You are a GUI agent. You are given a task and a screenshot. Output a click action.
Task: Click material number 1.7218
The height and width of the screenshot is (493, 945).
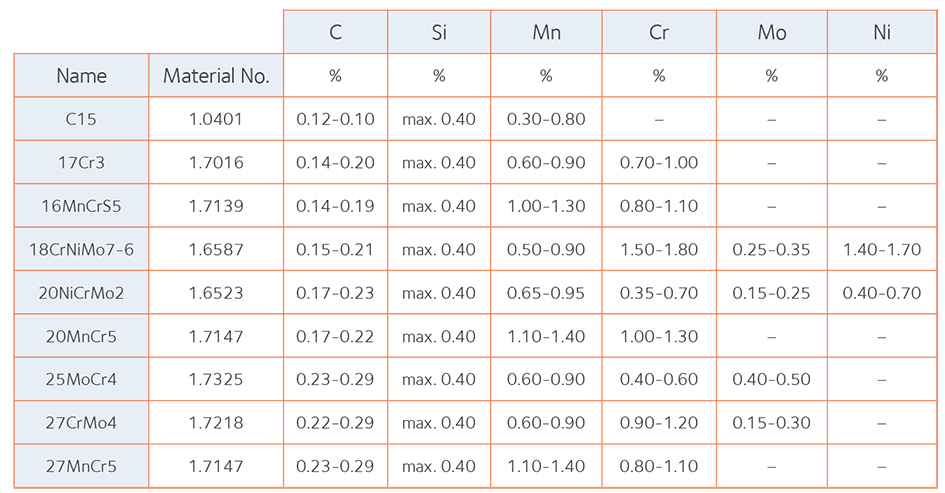tap(216, 423)
